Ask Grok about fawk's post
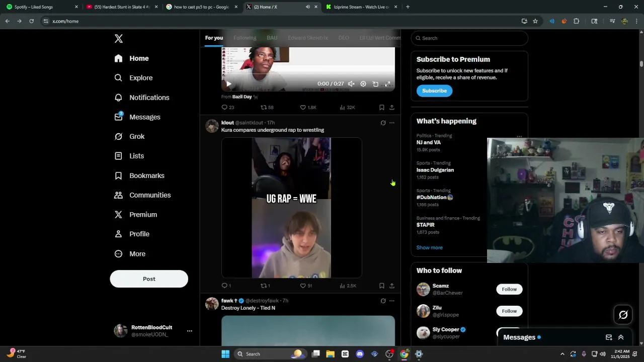644x362 pixels. tap(383, 301)
